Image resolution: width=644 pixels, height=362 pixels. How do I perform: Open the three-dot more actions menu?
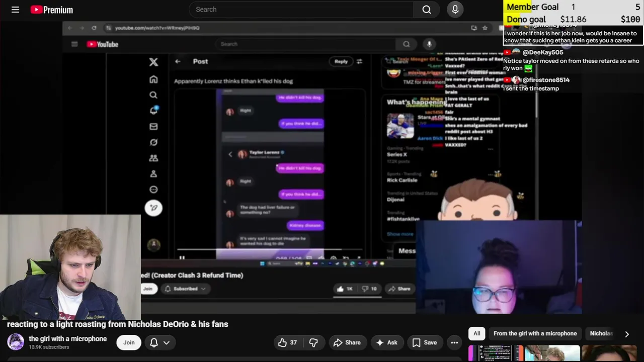tap(454, 342)
